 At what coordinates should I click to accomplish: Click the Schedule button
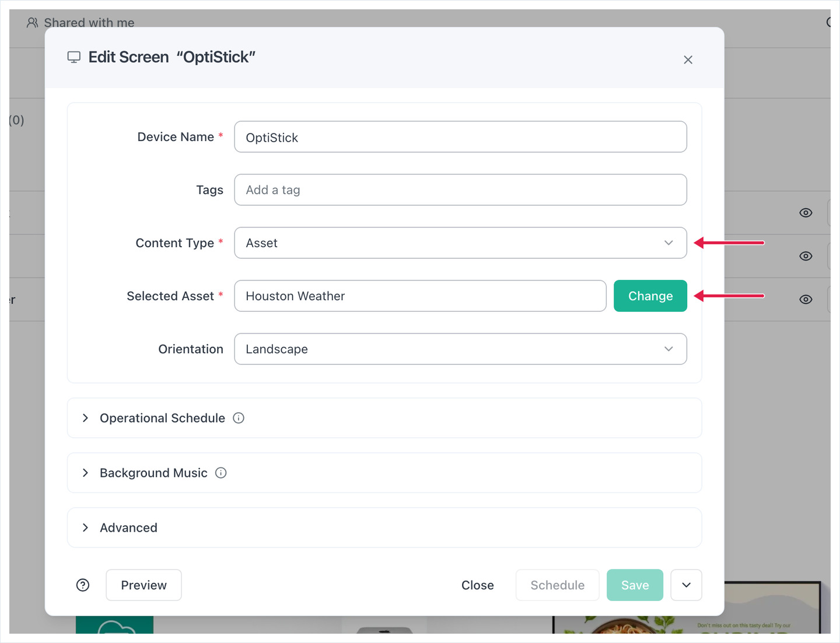pos(557,585)
